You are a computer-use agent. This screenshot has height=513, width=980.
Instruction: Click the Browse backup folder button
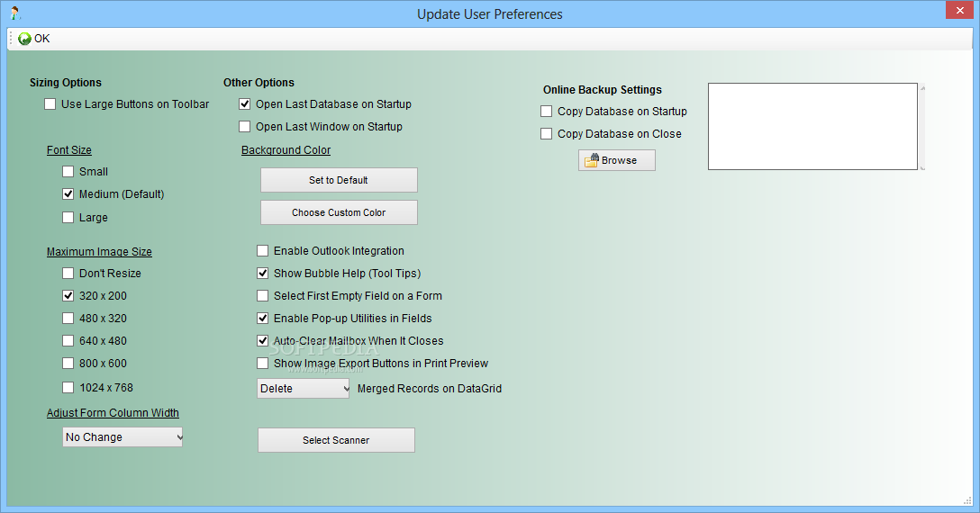point(617,160)
